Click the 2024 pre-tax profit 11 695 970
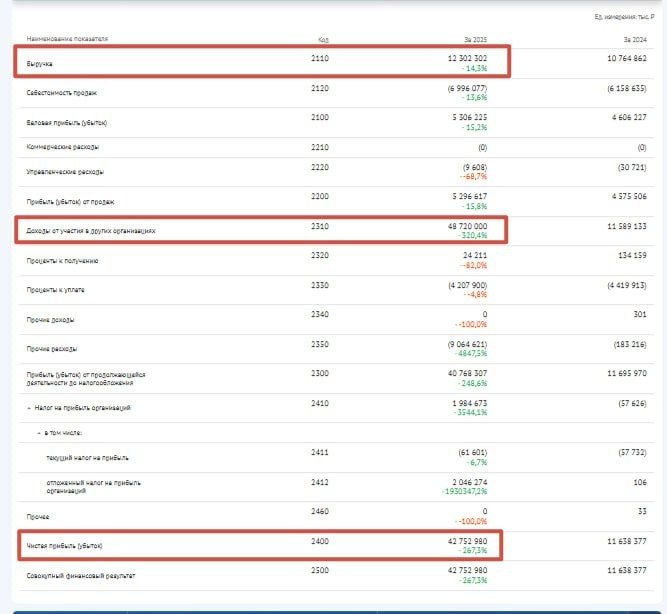667x614 pixels. point(627,373)
